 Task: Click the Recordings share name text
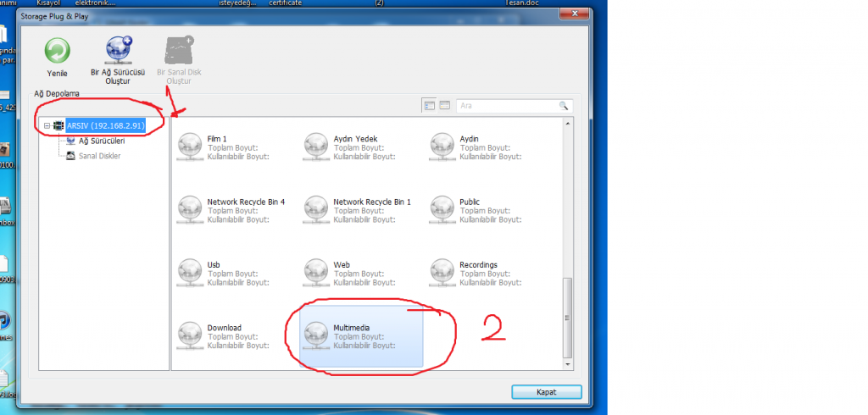click(x=478, y=265)
